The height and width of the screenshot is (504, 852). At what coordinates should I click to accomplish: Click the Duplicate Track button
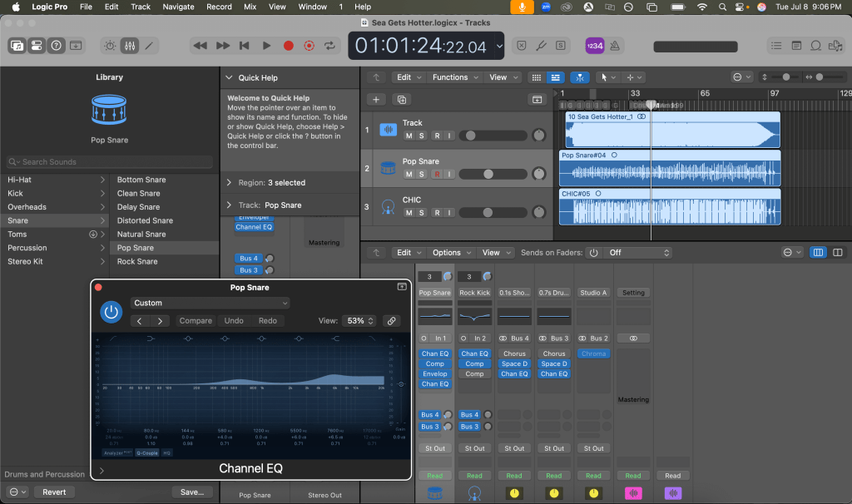(x=402, y=100)
